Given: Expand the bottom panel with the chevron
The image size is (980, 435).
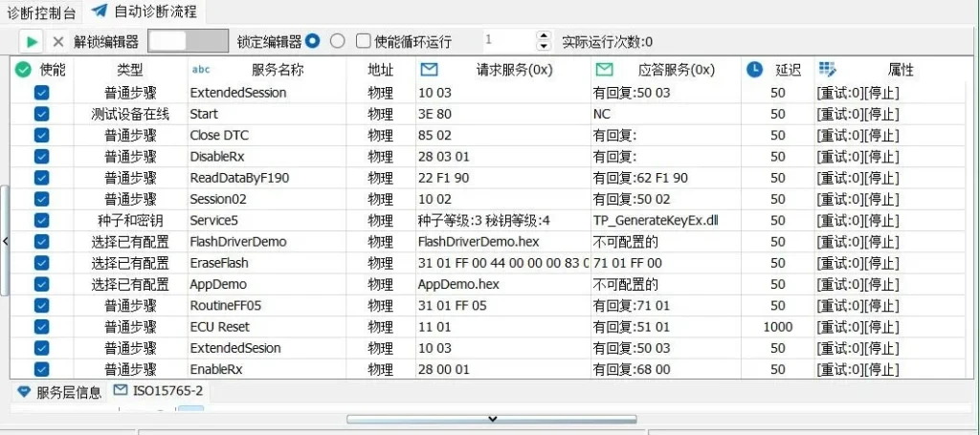Looking at the screenshot, I should pos(491,419).
